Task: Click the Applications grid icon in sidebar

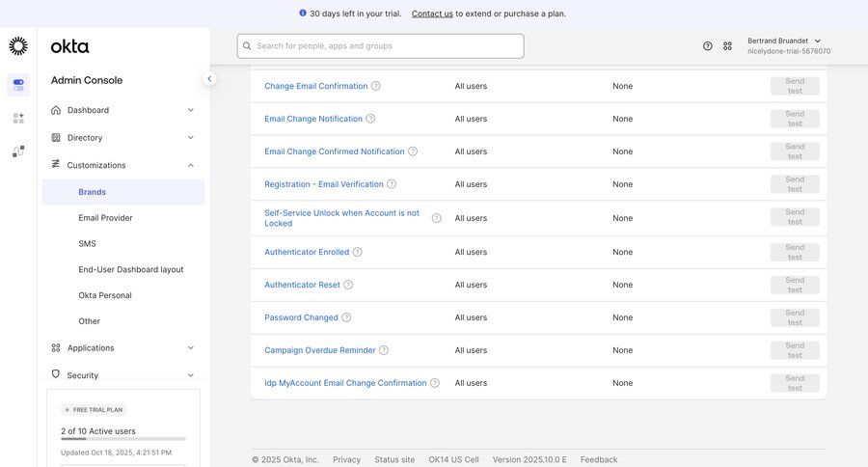Action: [x=56, y=348]
